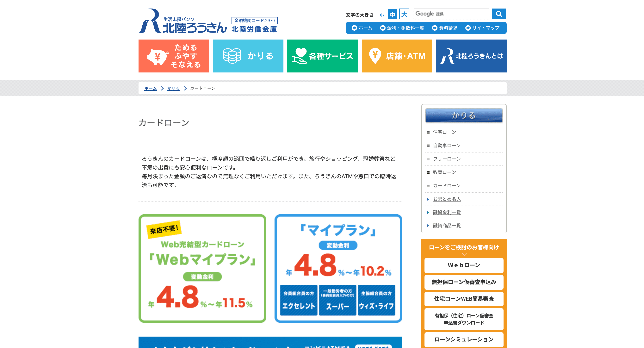Screen dimensions: 644x348
Task: Click the 北陸ろうきん logo
Action: [183, 21]
